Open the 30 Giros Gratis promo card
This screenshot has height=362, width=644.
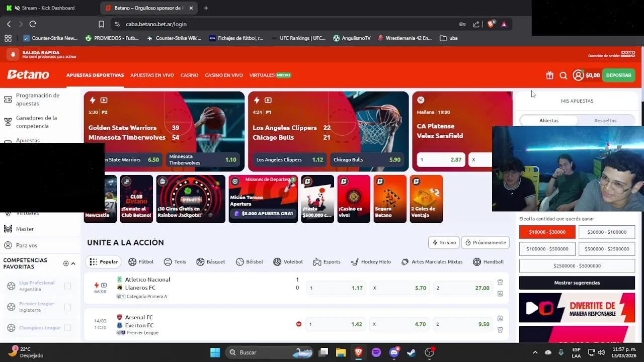191,199
